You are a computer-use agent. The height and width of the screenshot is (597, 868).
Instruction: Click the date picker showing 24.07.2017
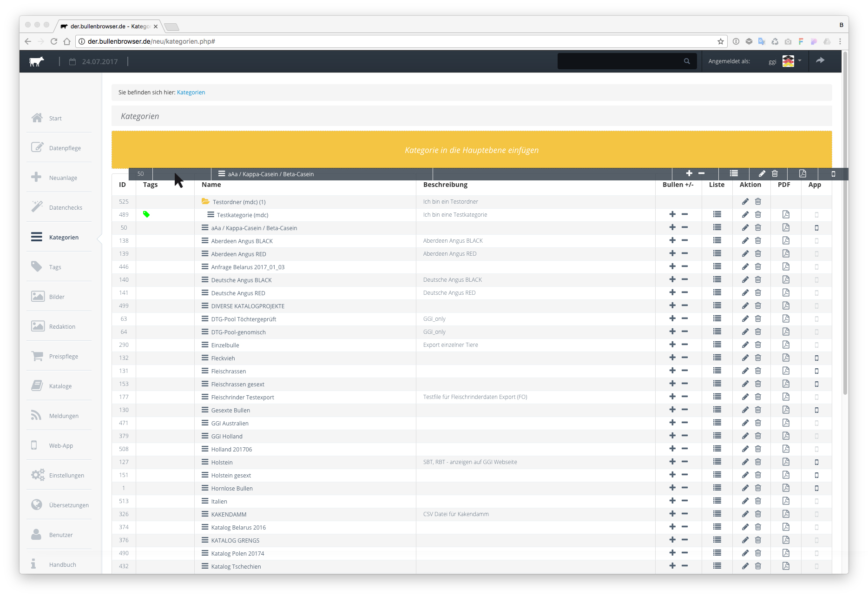(94, 61)
